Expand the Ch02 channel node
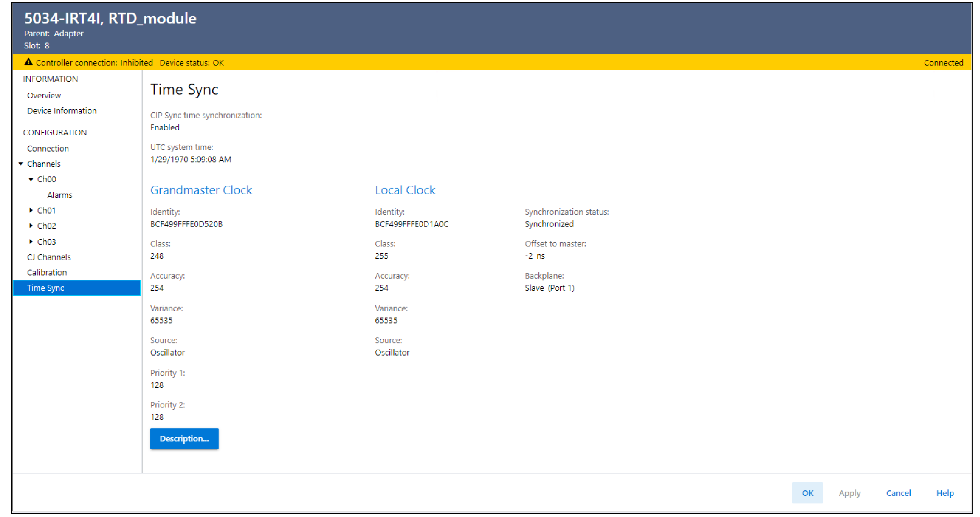Screen dimensions: 980x517 tap(31, 226)
